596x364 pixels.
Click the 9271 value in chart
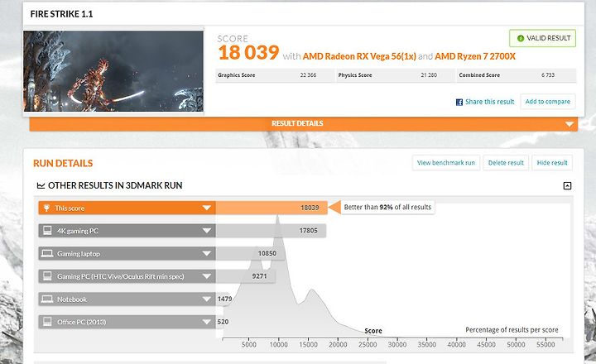(259, 276)
